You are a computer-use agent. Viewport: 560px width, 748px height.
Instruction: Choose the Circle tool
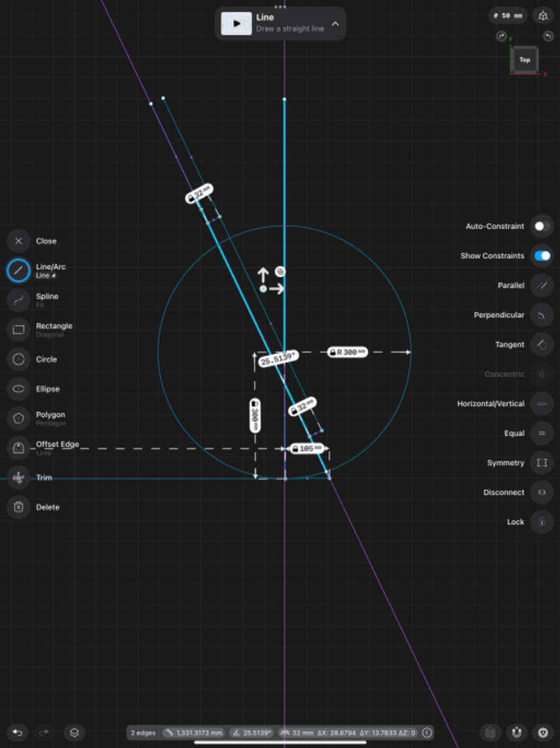pyautogui.click(x=19, y=359)
